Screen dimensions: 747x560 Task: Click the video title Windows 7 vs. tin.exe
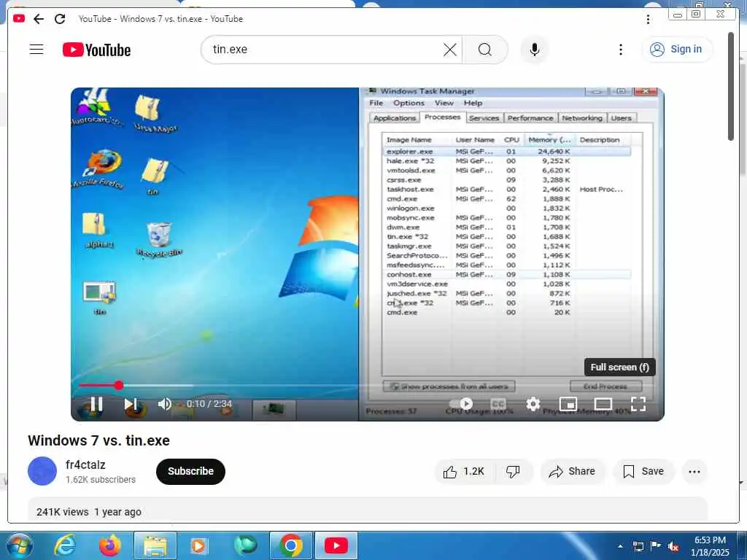click(x=98, y=440)
